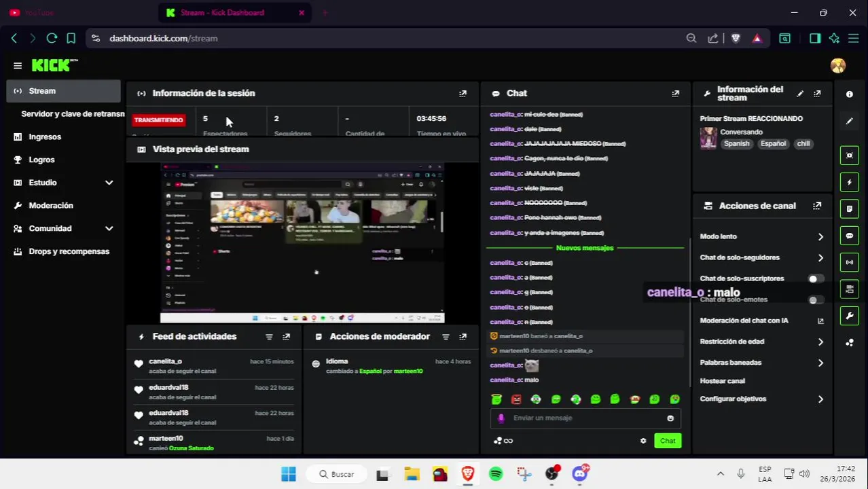The image size is (868, 489).
Task: Click the stream preview thumbnail
Action: tap(302, 242)
